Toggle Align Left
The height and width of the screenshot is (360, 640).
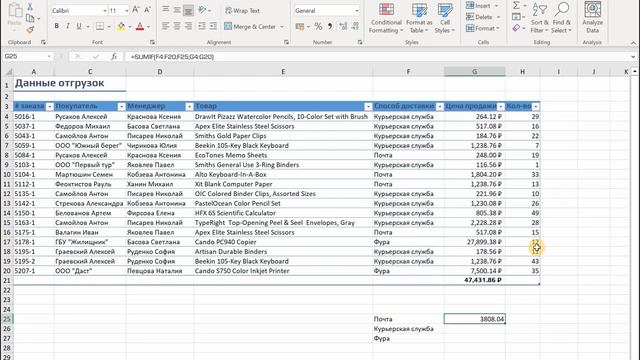pyautogui.click(x=165, y=26)
